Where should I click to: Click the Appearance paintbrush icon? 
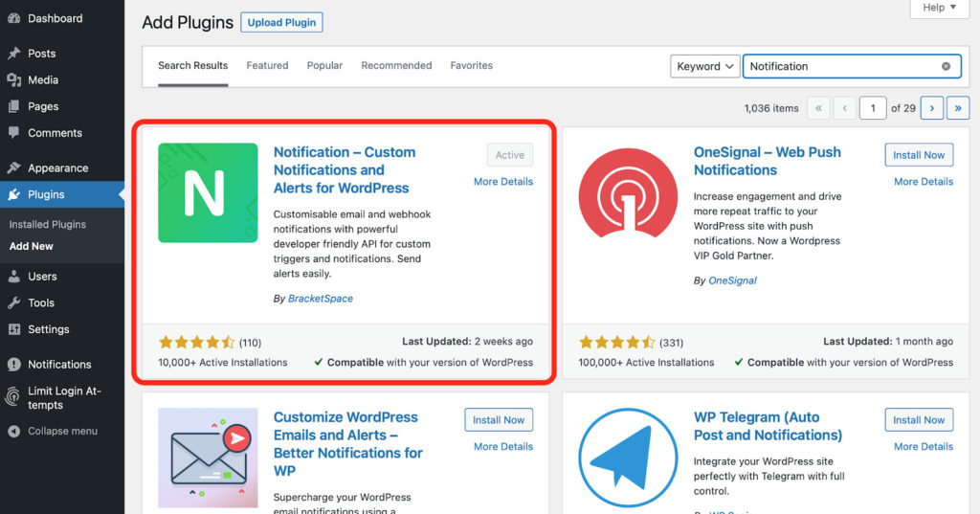pyautogui.click(x=13, y=168)
